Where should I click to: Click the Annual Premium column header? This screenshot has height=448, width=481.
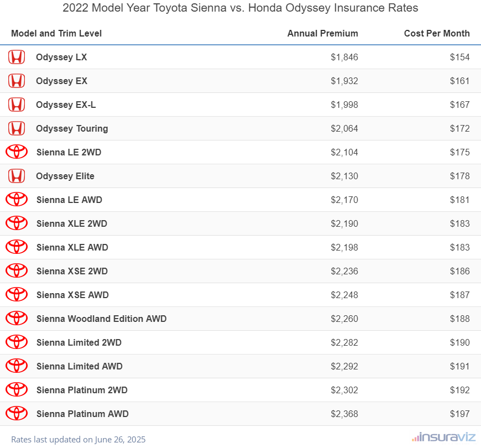[323, 33]
